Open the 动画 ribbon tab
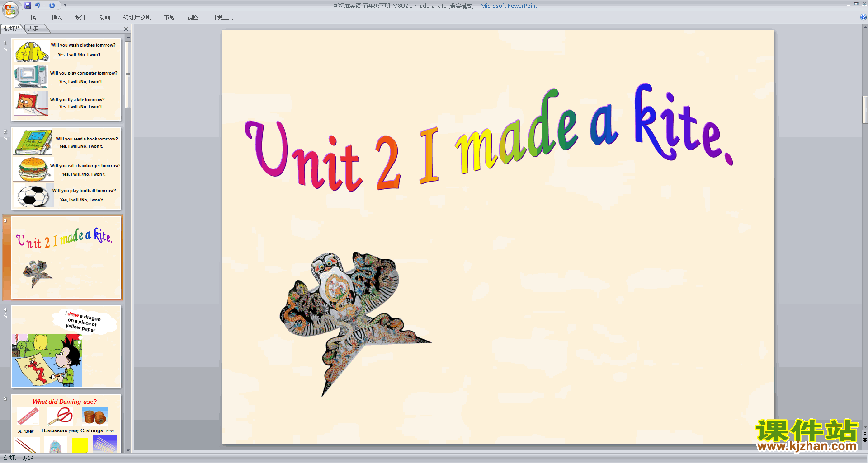Screen dimensions: 868x463 pyautogui.click(x=105, y=18)
